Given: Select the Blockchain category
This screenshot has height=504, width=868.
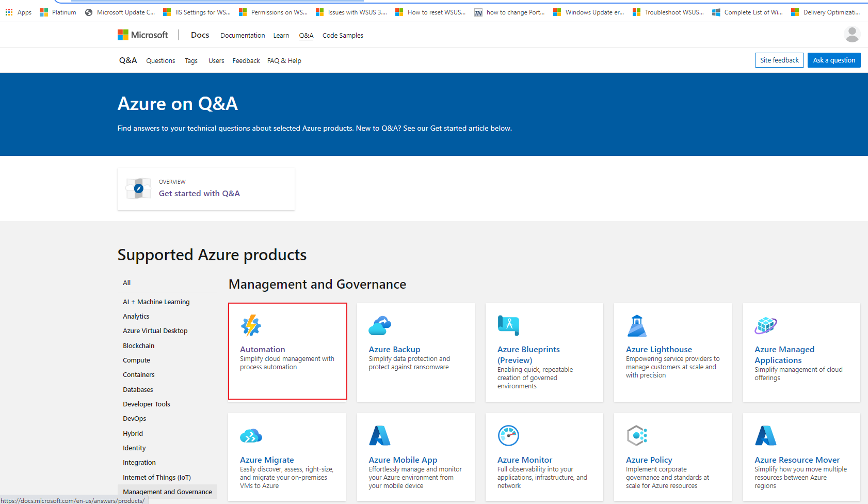Looking at the screenshot, I should [139, 346].
